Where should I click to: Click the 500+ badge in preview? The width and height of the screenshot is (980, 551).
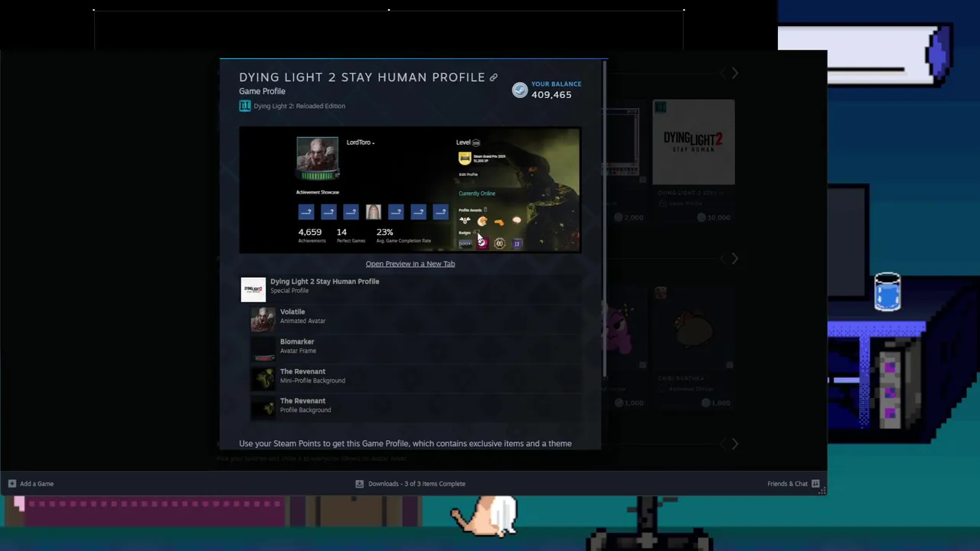pyautogui.click(x=465, y=243)
